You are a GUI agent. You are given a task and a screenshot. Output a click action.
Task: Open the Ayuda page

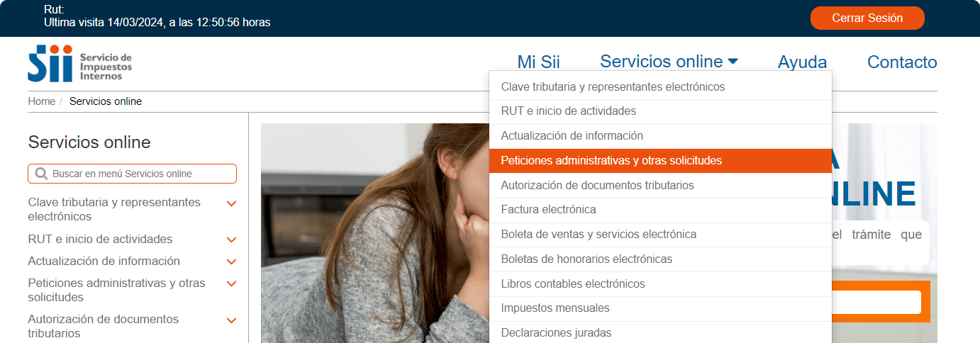tap(802, 62)
